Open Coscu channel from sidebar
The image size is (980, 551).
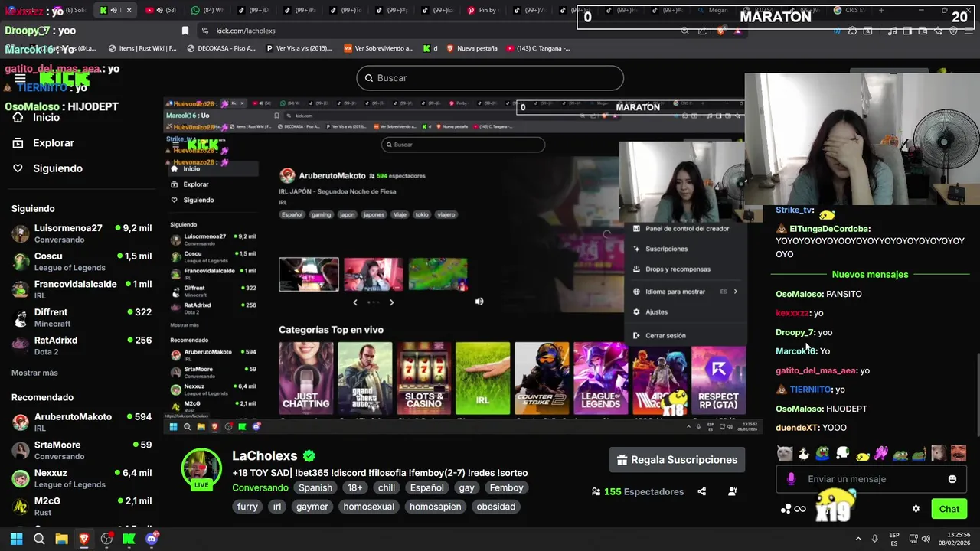[80, 262]
